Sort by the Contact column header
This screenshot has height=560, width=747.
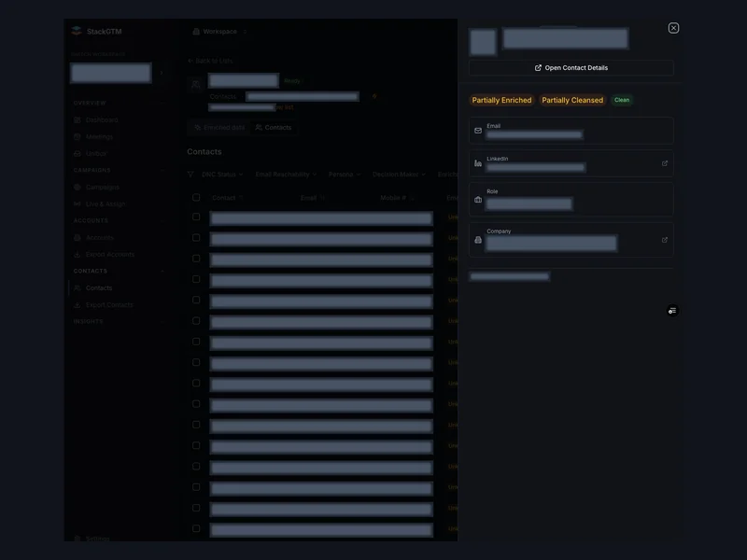[227, 198]
